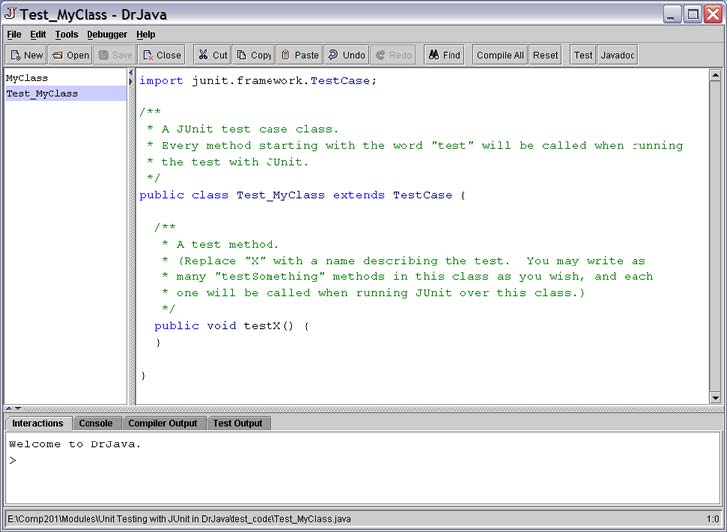Click the editor scrollbar up arrow

click(x=715, y=75)
